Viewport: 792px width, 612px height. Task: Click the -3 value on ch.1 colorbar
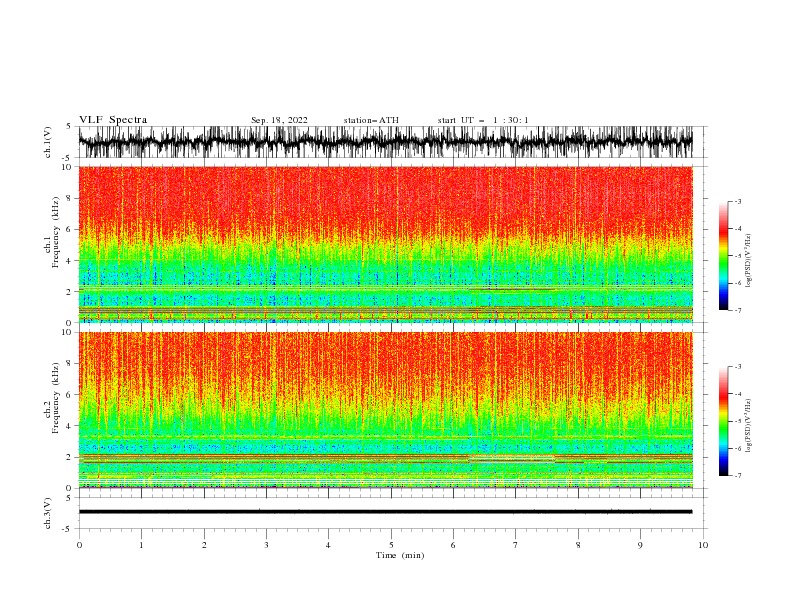coord(738,201)
